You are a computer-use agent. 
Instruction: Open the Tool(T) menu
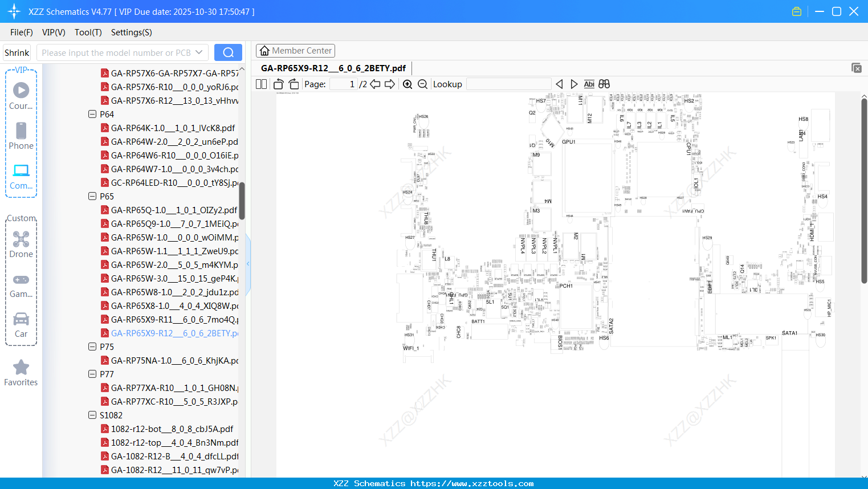[88, 32]
